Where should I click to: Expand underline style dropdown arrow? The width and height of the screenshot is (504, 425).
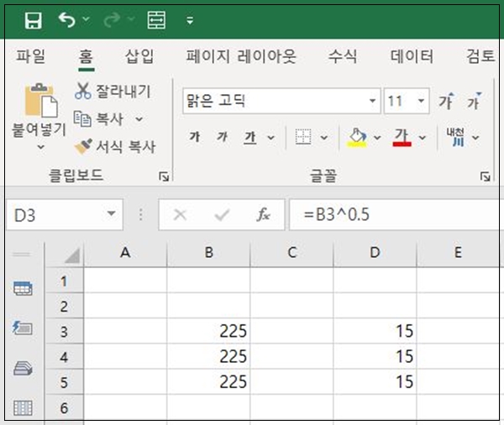pyautogui.click(x=271, y=138)
